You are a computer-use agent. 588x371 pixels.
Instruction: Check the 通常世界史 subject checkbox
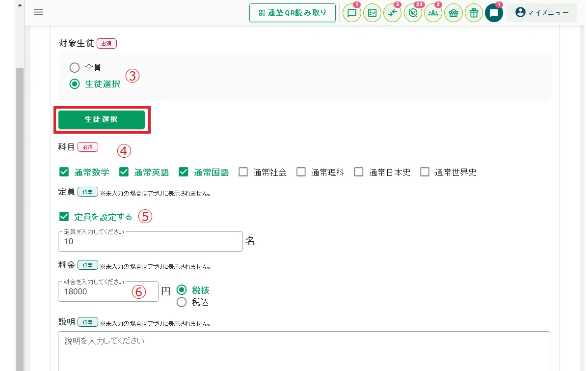[425, 172]
